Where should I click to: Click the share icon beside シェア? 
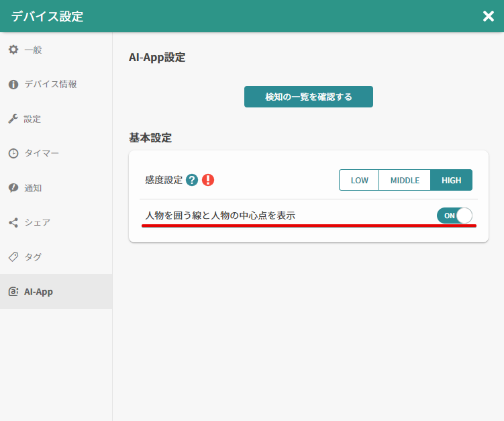pos(13,222)
